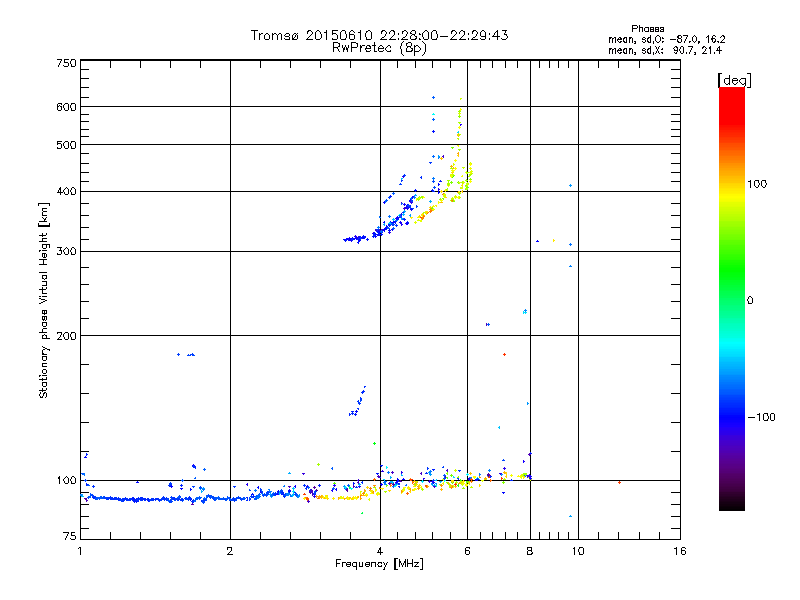Click the y-axis tick label '200'
The image size is (800, 600).
tap(66, 336)
